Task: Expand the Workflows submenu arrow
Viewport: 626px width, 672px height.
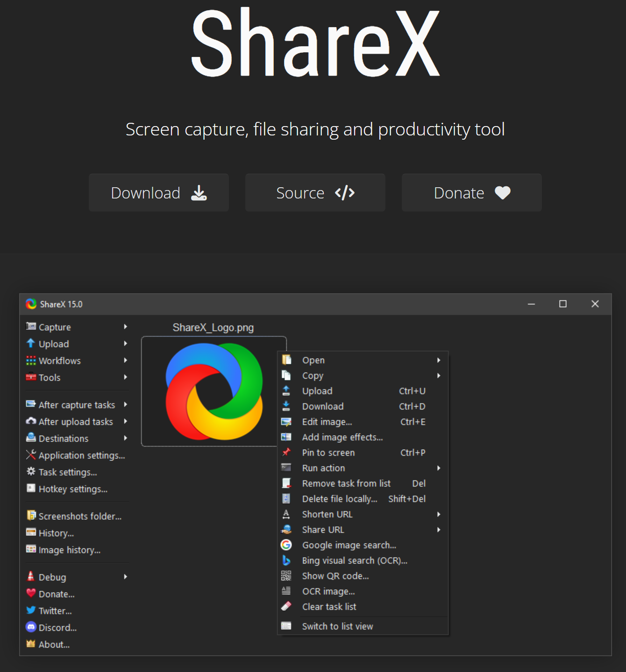Action: tap(125, 361)
